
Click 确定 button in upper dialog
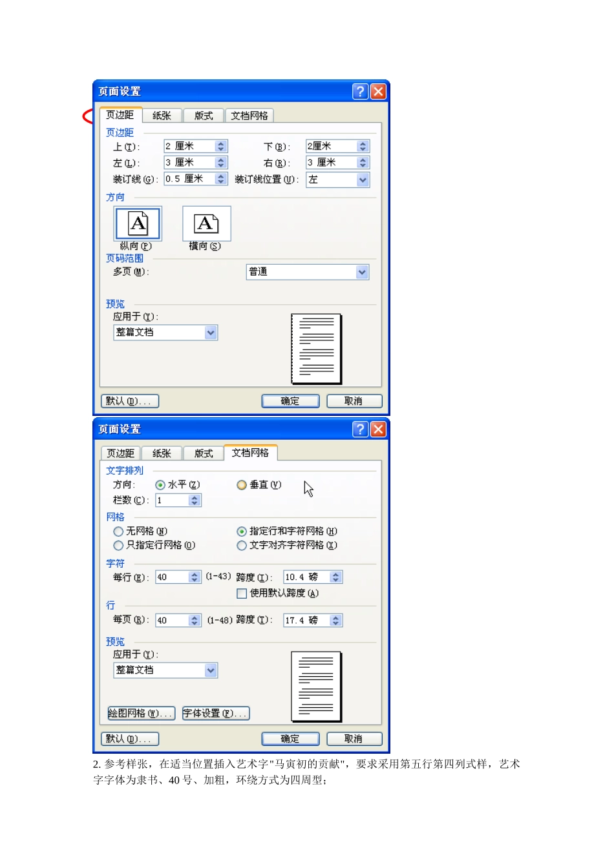pos(290,401)
